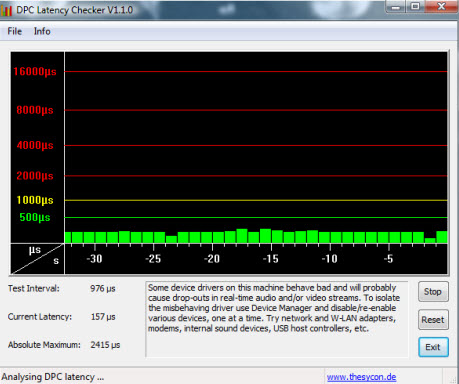Click the -30 time axis label
459x384 pixels.
click(94, 259)
